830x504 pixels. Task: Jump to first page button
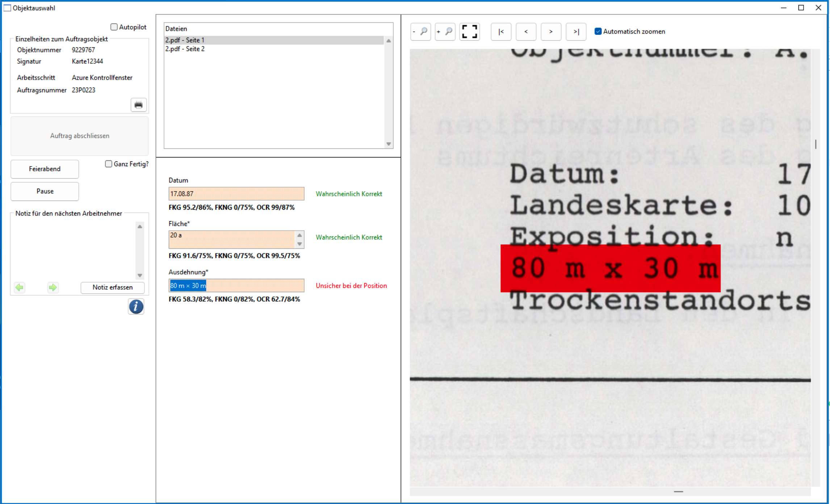click(501, 32)
